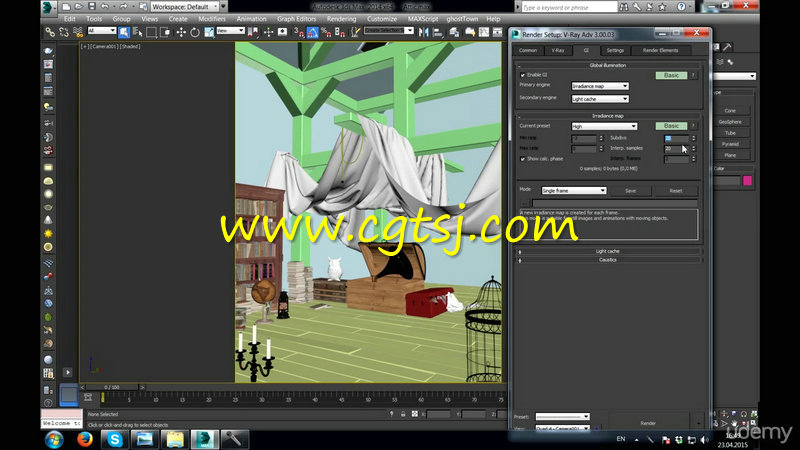800x450 pixels.
Task: Open the Primary engine dropdown
Action: 600,86
